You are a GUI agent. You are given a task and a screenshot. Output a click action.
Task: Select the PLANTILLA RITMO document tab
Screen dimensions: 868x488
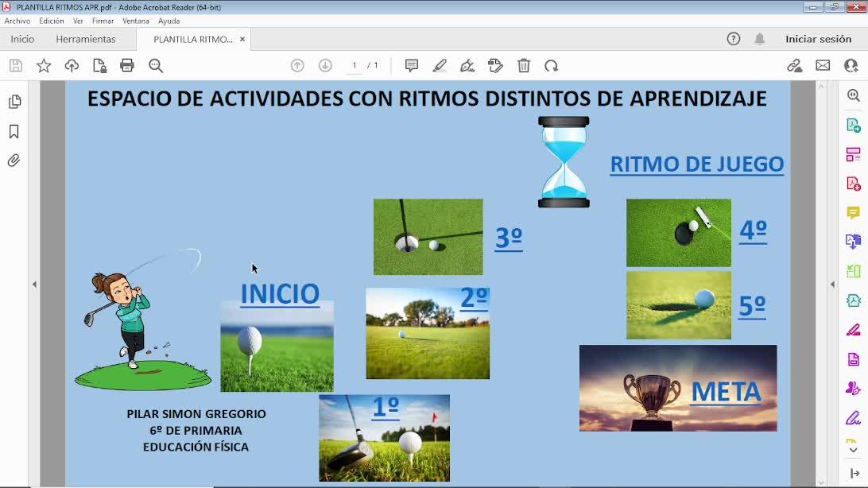[192, 39]
